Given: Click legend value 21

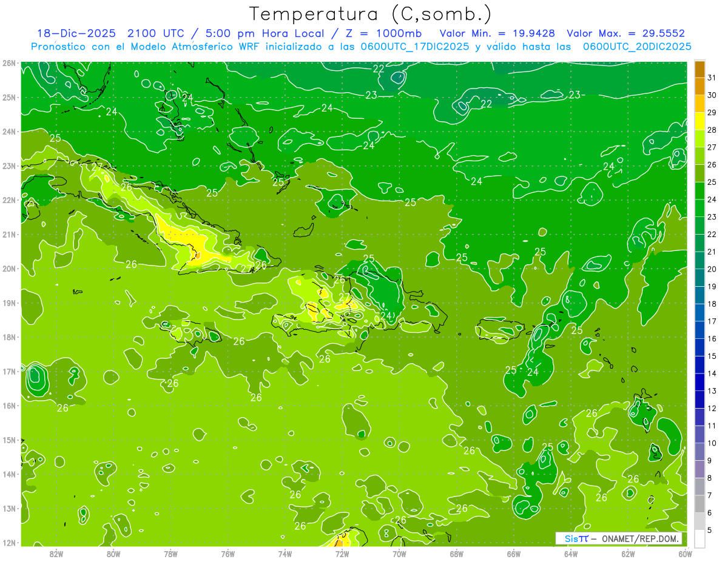Looking at the screenshot, I should click(x=712, y=252).
